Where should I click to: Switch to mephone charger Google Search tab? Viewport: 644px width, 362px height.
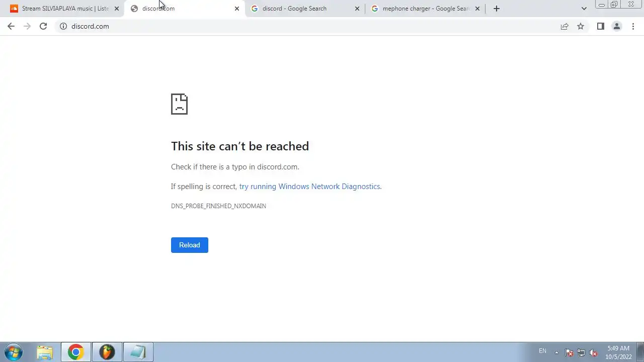tap(425, 9)
